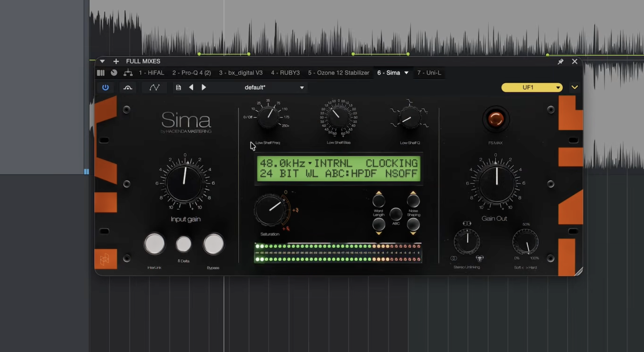The height and width of the screenshot is (352, 644).
Task: Switch to the 4 - RUBY3 tab
Action: (285, 73)
